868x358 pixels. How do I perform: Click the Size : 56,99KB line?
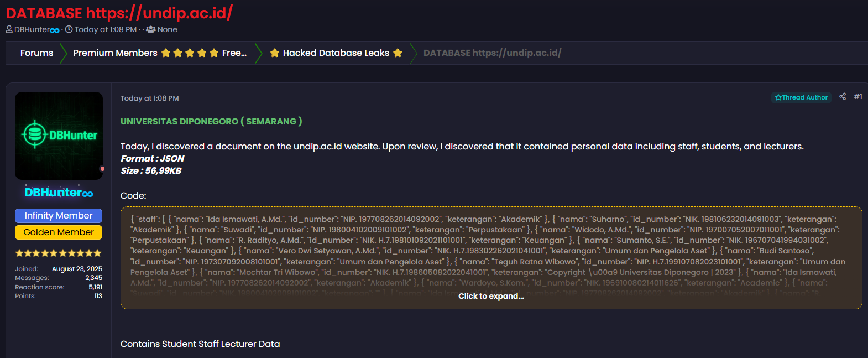pyautogui.click(x=151, y=170)
